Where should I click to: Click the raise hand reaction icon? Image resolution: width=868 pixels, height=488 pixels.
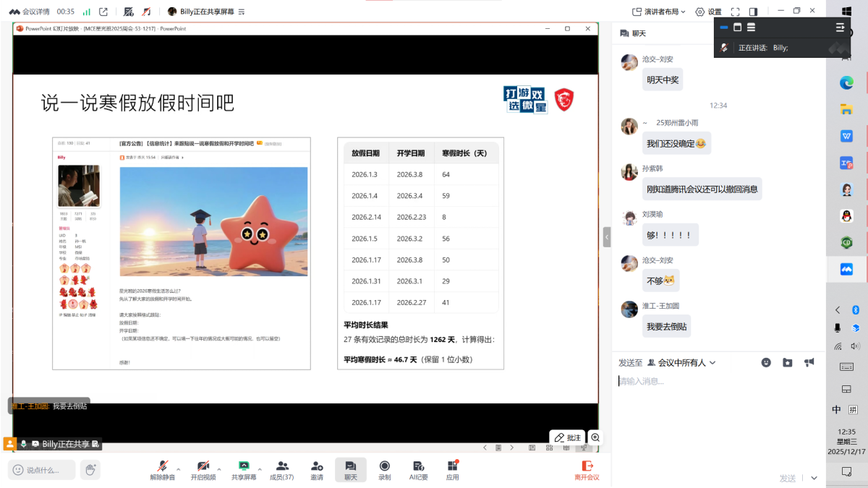point(90,470)
